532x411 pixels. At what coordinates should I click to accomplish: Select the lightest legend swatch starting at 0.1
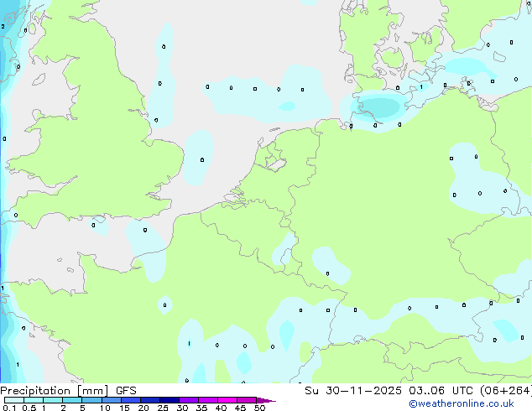point(14,400)
